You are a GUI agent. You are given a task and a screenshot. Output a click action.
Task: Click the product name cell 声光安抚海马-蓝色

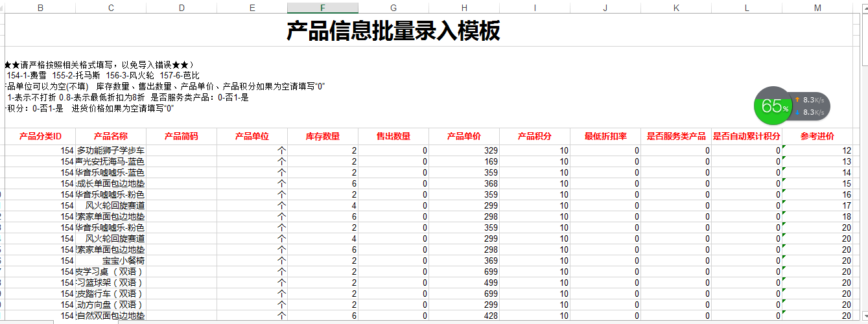pyautogui.click(x=111, y=161)
